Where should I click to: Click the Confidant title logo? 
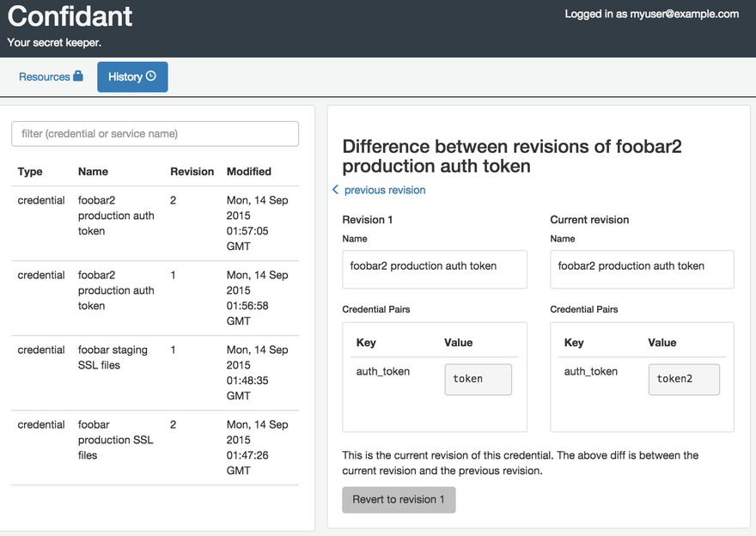coord(70,16)
